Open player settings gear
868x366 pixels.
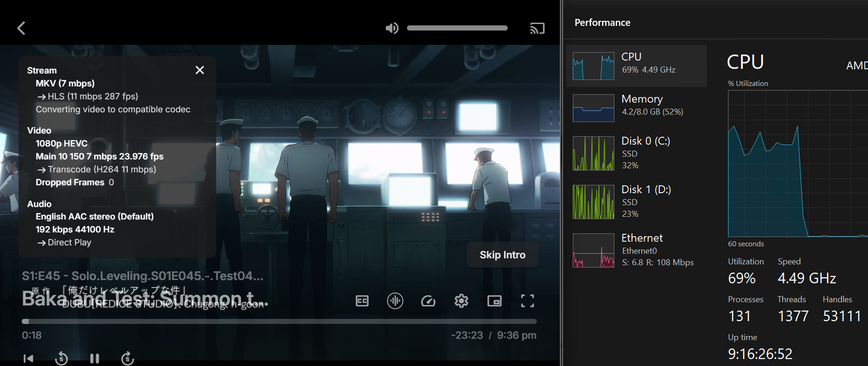(461, 301)
